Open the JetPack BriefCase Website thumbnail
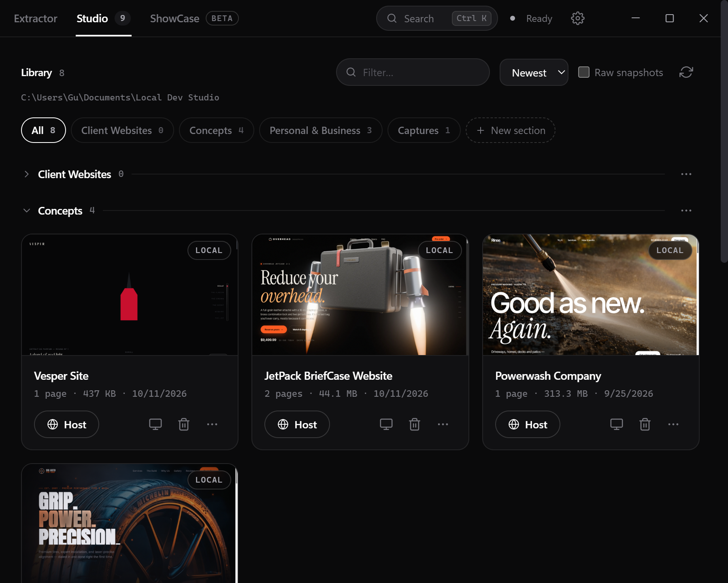Image resolution: width=728 pixels, height=583 pixels. click(360, 295)
